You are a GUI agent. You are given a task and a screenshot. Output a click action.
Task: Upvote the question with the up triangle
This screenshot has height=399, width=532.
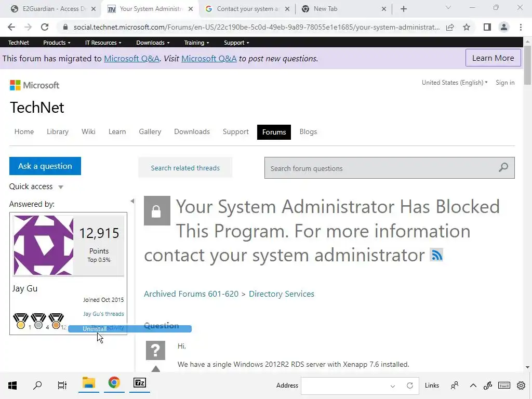[x=156, y=369]
